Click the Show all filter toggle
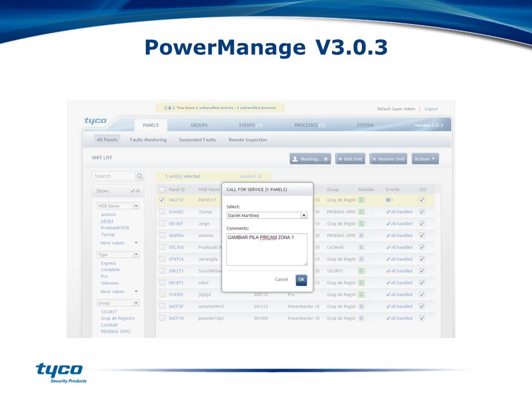This screenshot has width=532, height=399. pos(135,191)
